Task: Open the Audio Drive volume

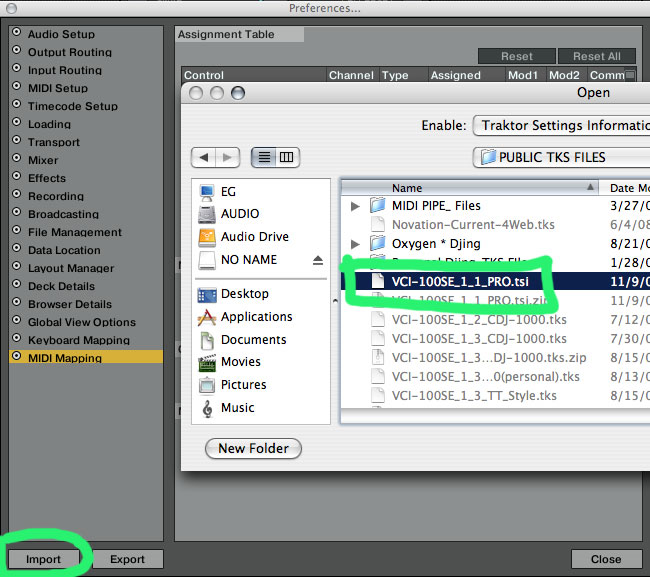Action: 254,237
